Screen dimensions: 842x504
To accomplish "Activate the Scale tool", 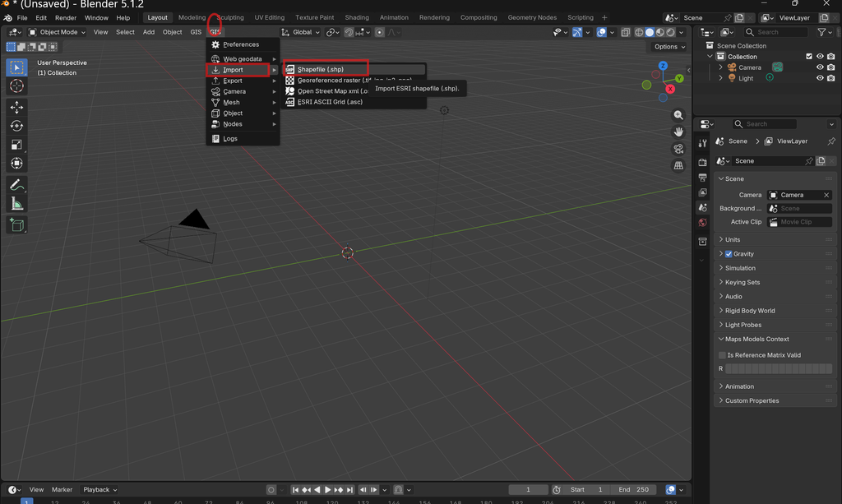I will pos(16,145).
